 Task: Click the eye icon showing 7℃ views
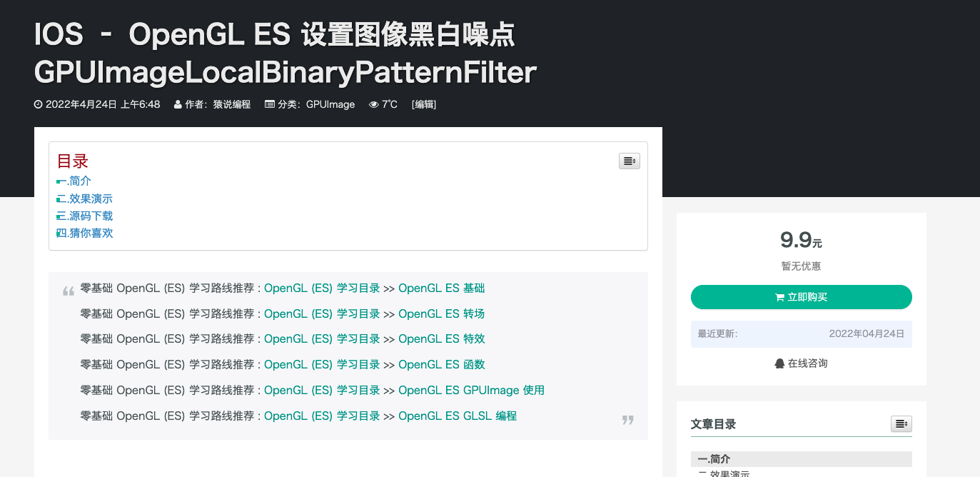(x=373, y=104)
